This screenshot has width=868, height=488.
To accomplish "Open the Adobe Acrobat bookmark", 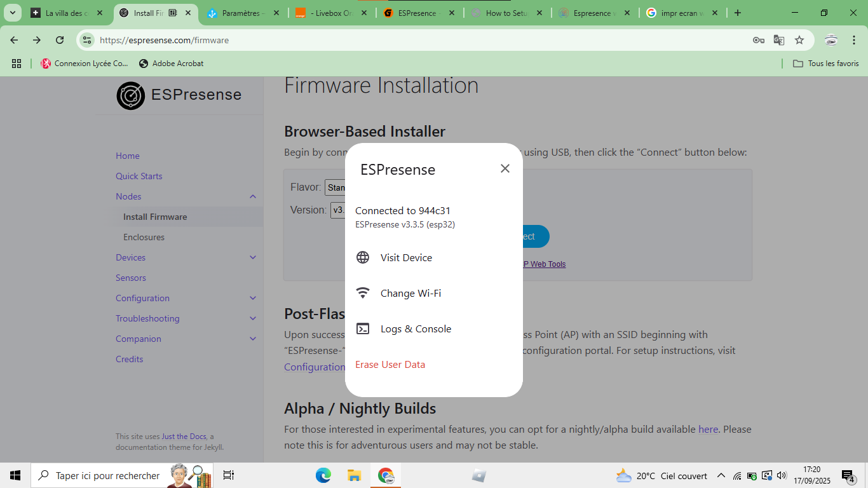I will 171,64.
